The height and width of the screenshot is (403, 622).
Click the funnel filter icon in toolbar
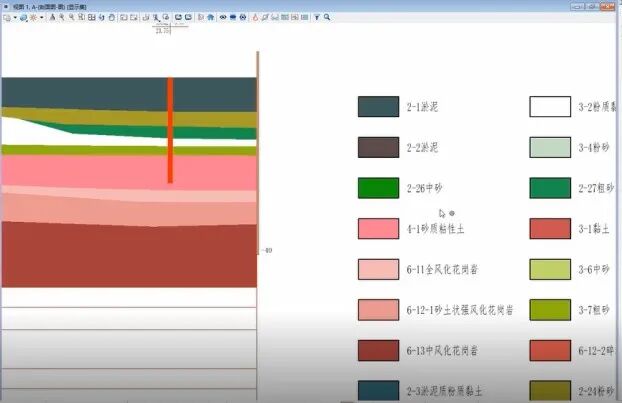(x=316, y=18)
